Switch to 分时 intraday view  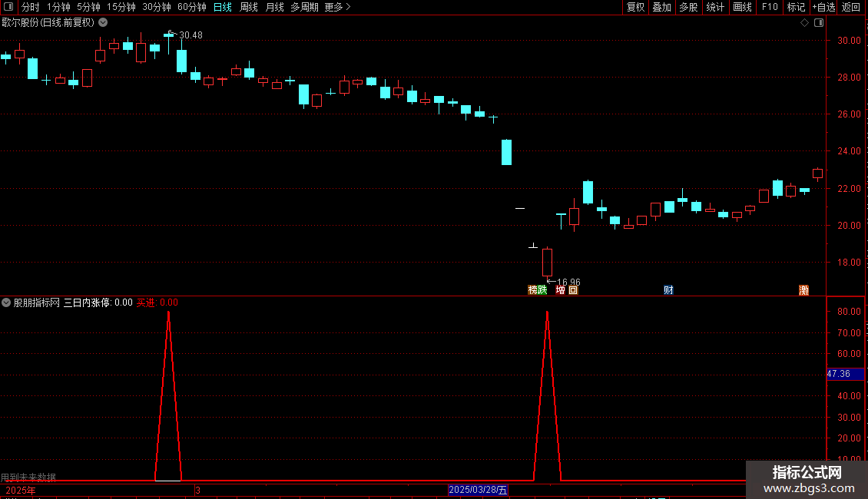[31, 7]
